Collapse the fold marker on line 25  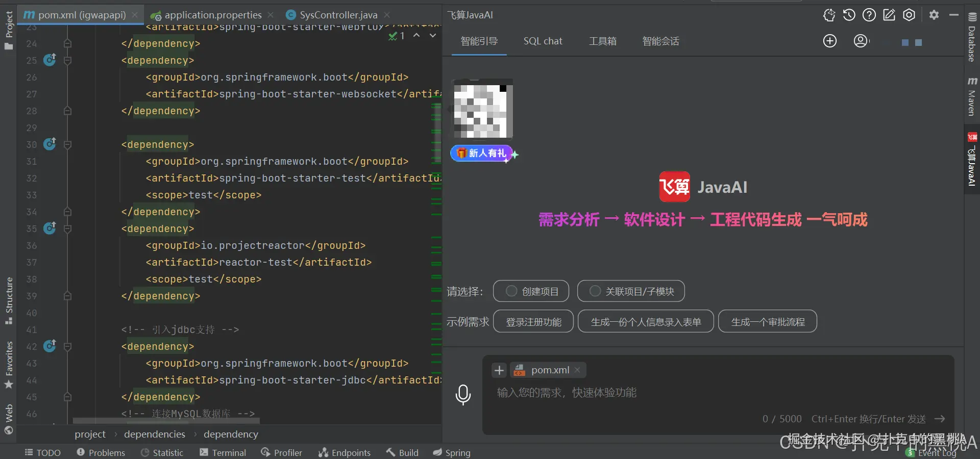coord(67,60)
